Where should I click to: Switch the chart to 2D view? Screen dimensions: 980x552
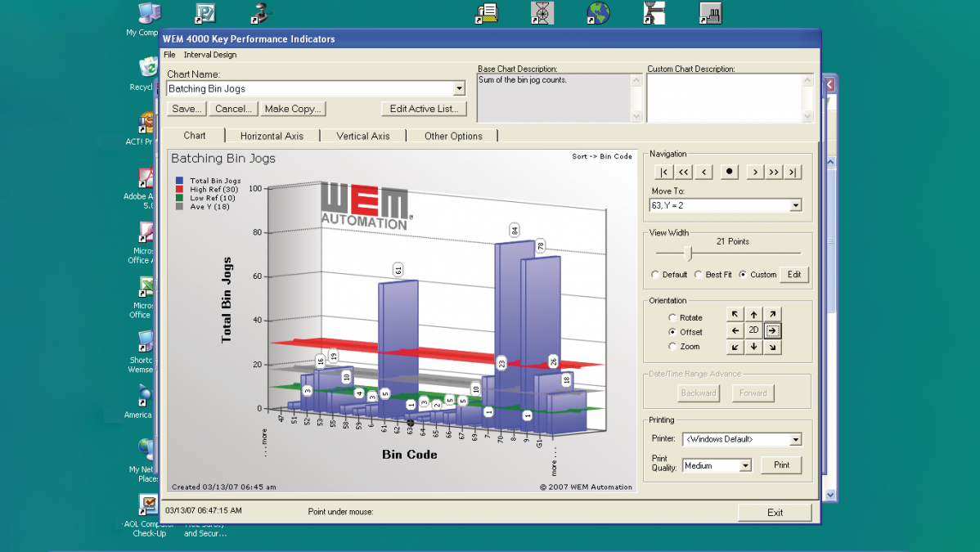pyautogui.click(x=752, y=330)
